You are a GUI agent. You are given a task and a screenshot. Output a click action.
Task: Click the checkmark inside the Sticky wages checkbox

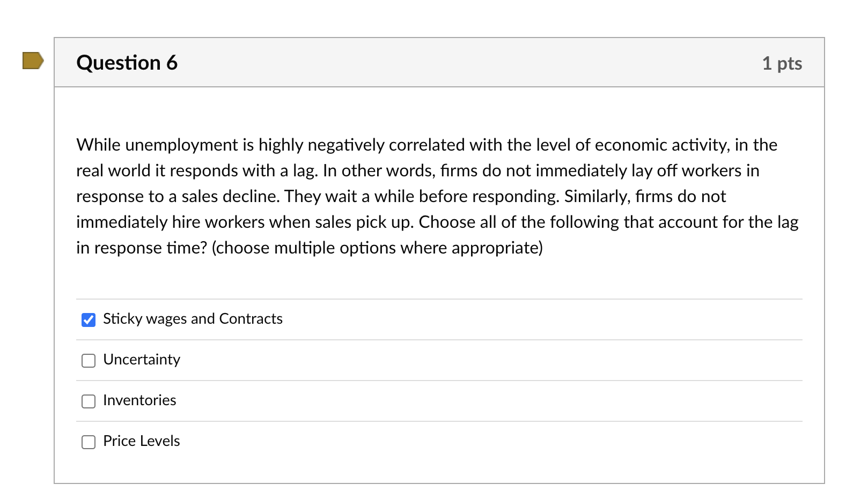[88, 319]
